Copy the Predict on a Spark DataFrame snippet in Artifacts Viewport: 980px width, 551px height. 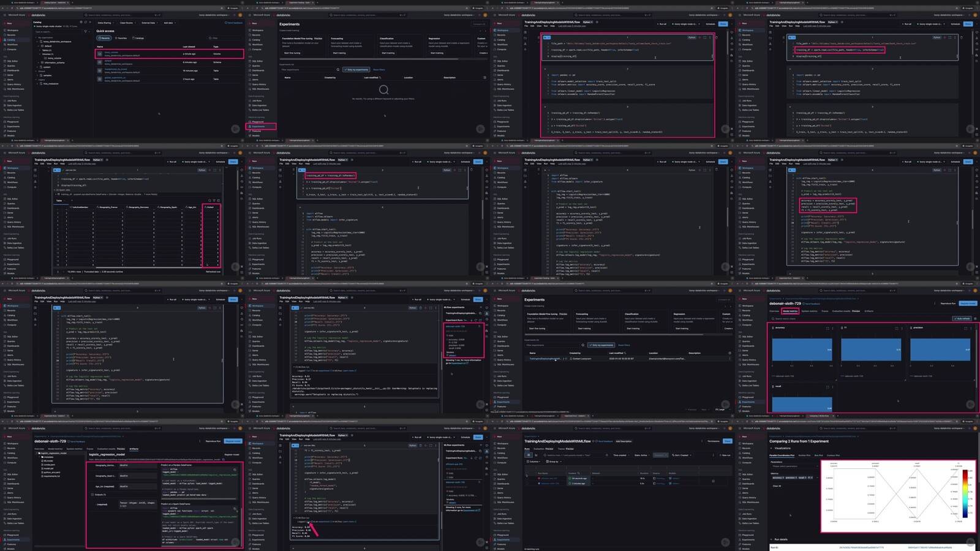(x=235, y=509)
